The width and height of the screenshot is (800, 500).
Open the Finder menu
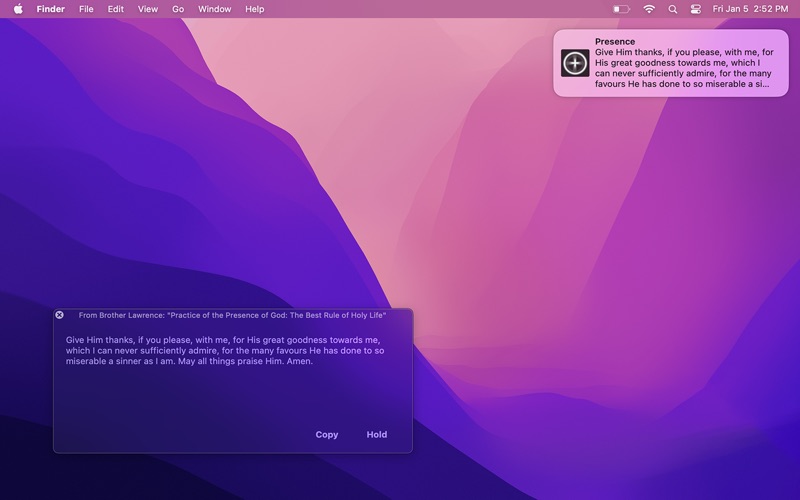(51, 9)
